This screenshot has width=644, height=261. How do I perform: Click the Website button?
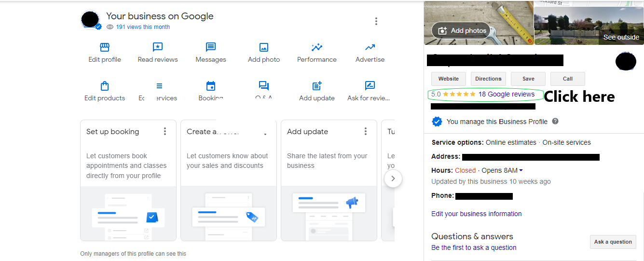pos(449,79)
